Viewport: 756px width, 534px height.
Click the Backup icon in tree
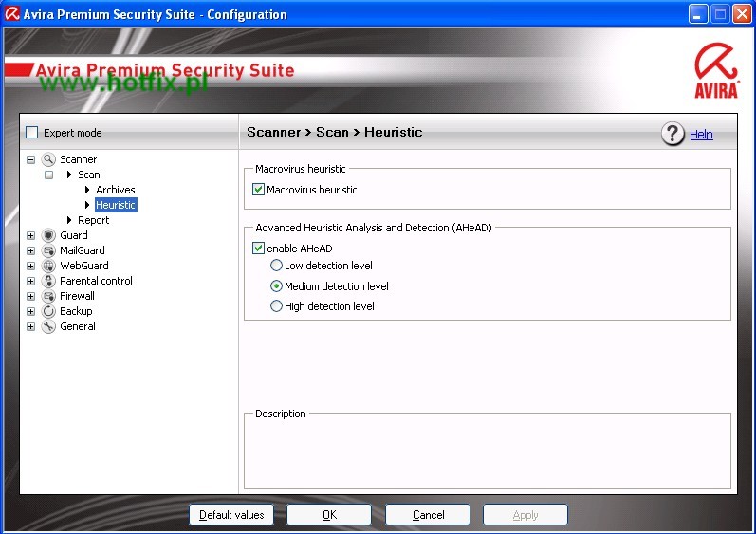[48, 311]
